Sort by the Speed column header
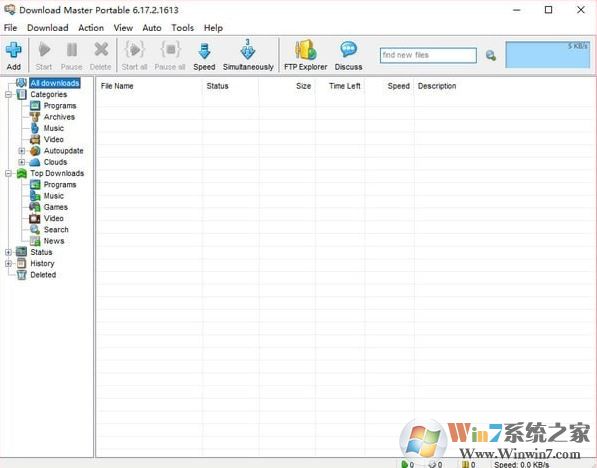 click(398, 86)
